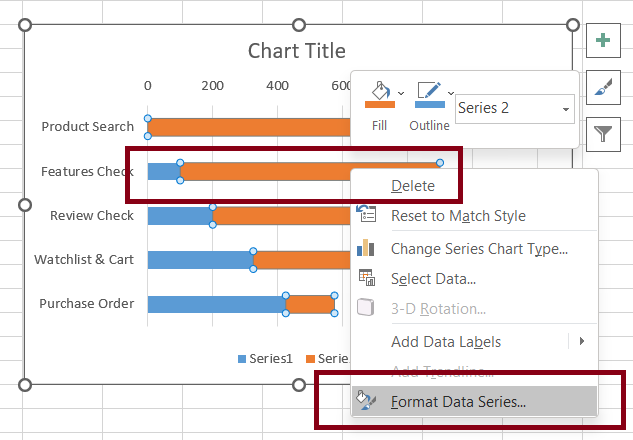Screen dimensions: 633x440
Task: Click the Format Data Series icon
Action: pyautogui.click(x=367, y=402)
